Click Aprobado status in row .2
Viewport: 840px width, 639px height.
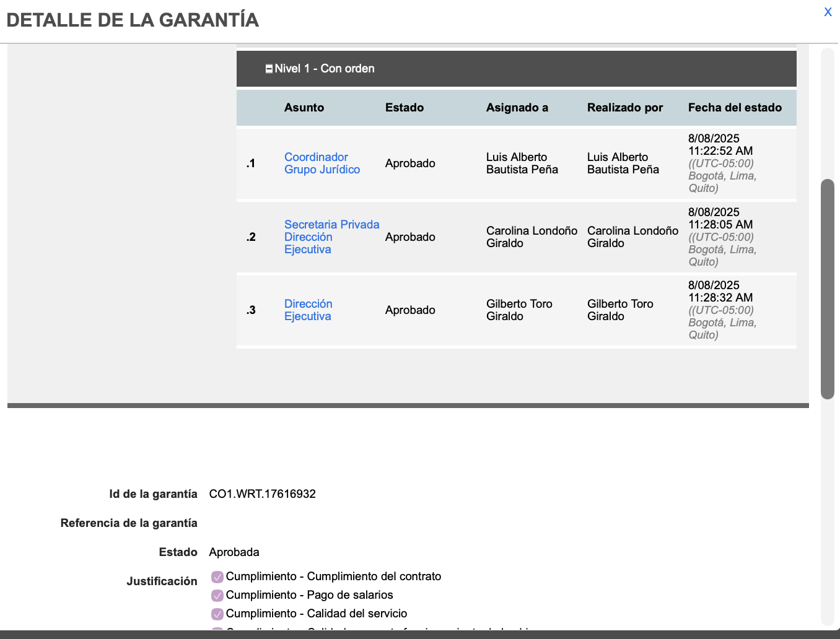tap(410, 237)
